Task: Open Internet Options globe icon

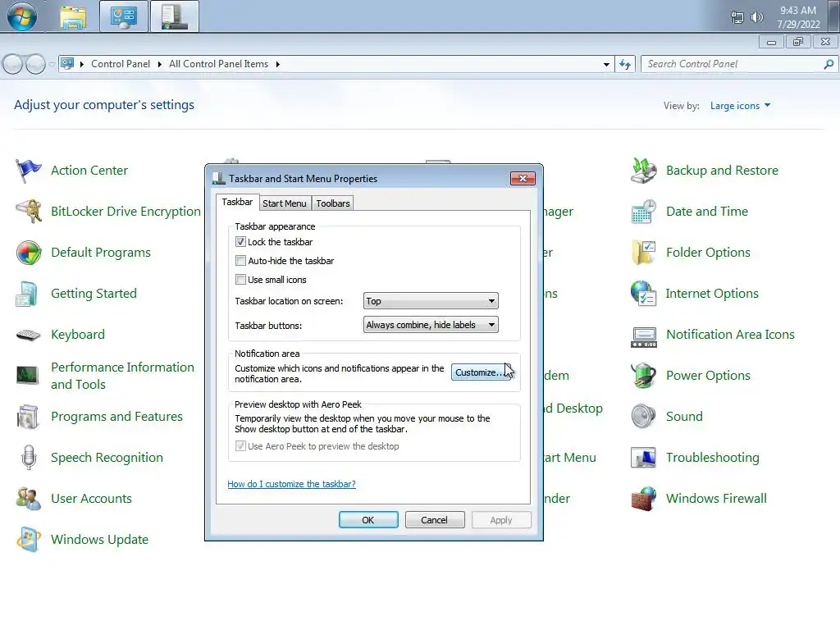Action: pos(643,294)
